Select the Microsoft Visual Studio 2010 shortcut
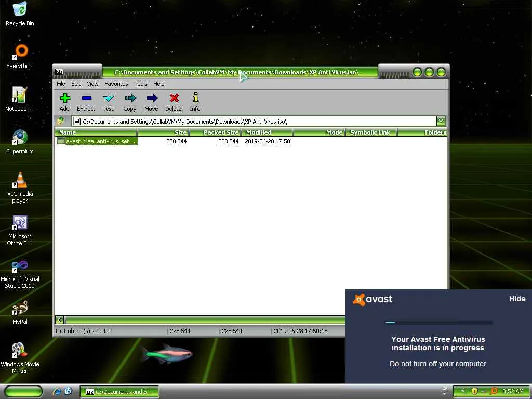 click(x=20, y=274)
